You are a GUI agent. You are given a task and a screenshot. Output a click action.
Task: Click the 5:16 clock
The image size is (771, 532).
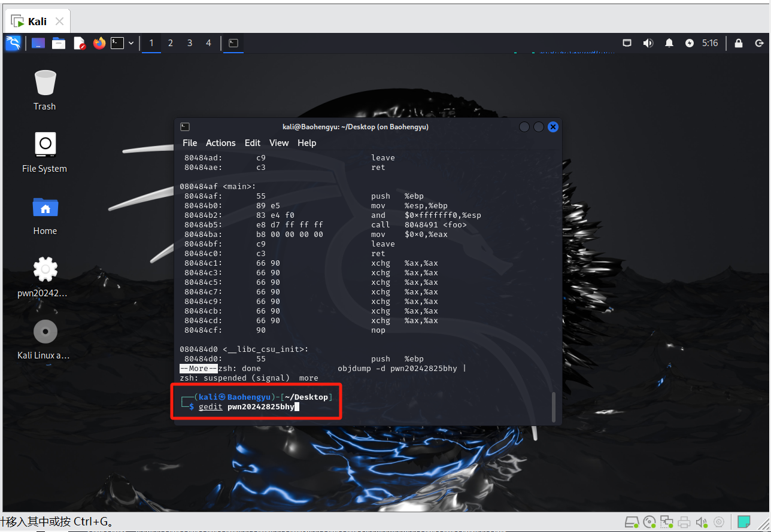[710, 43]
